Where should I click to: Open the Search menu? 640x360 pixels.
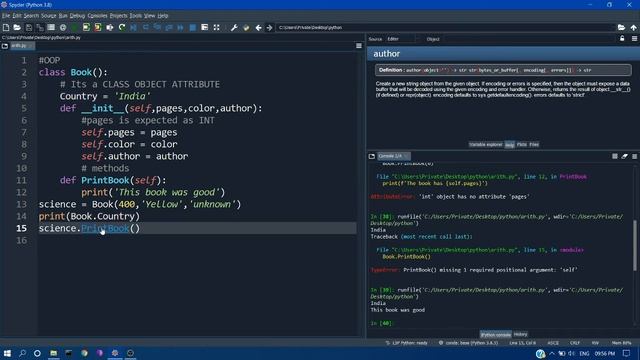[31, 16]
